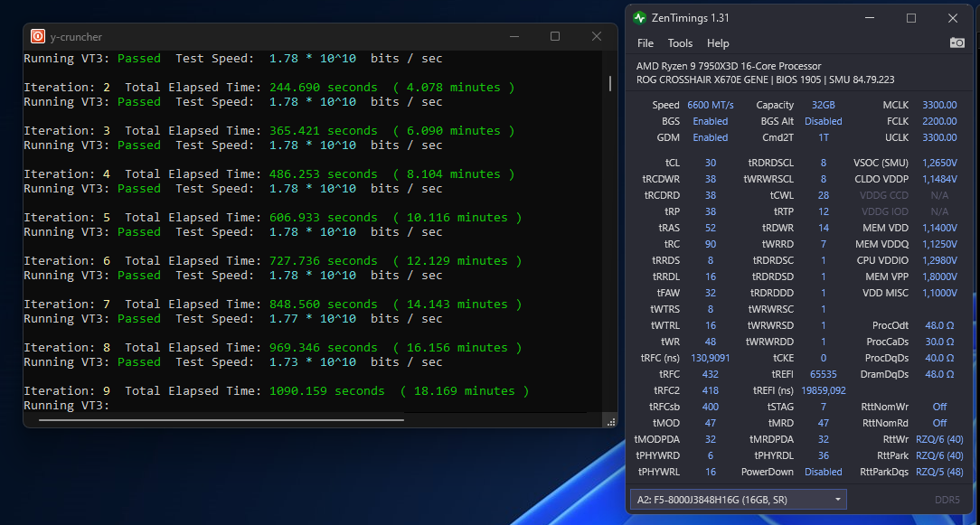
Task: Click the tRDWR value 14
Action: 823,228
